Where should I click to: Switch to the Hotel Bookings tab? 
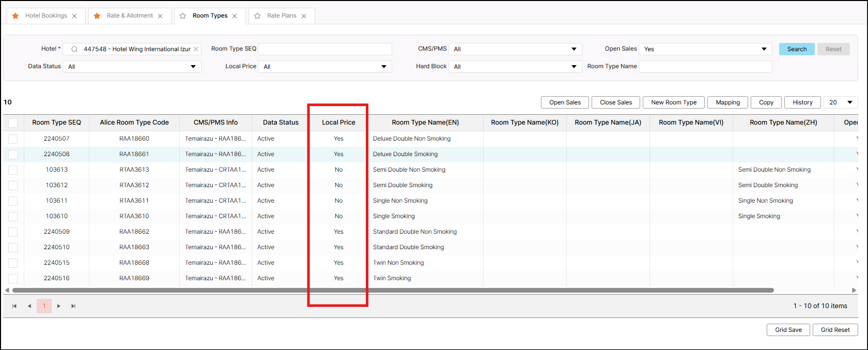(46, 16)
